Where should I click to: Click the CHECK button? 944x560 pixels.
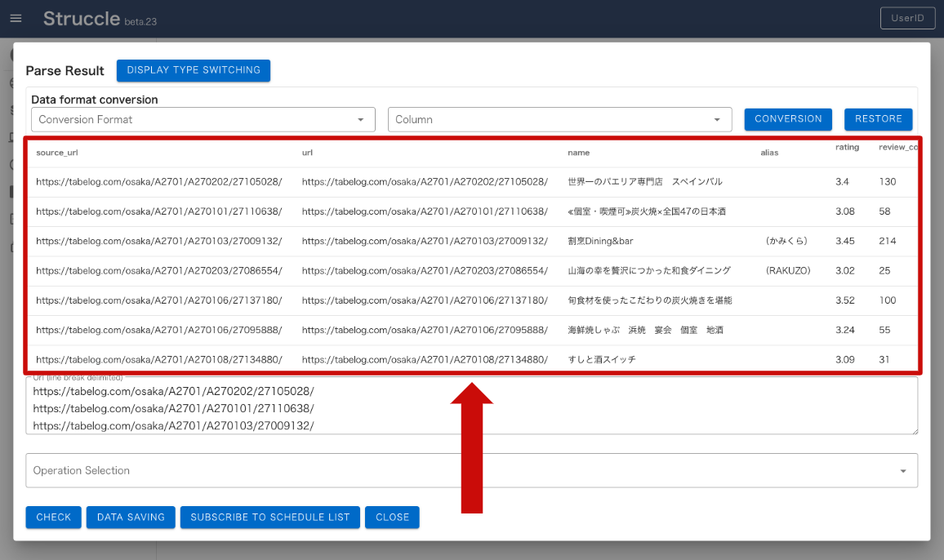[53, 517]
